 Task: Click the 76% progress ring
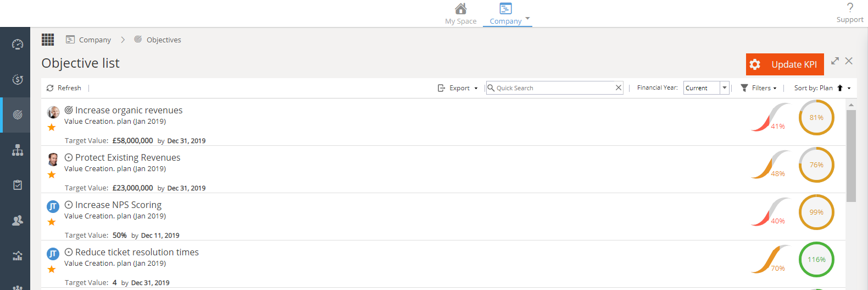click(816, 165)
